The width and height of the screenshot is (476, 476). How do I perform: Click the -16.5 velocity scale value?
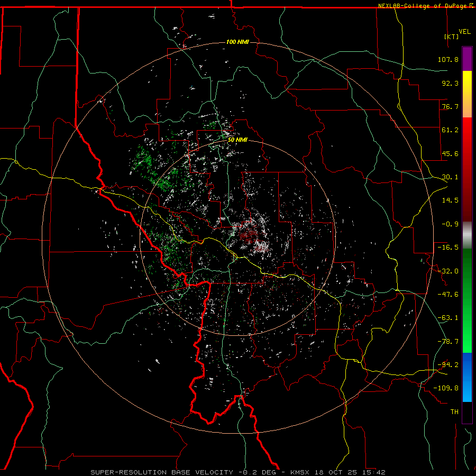(x=448, y=248)
